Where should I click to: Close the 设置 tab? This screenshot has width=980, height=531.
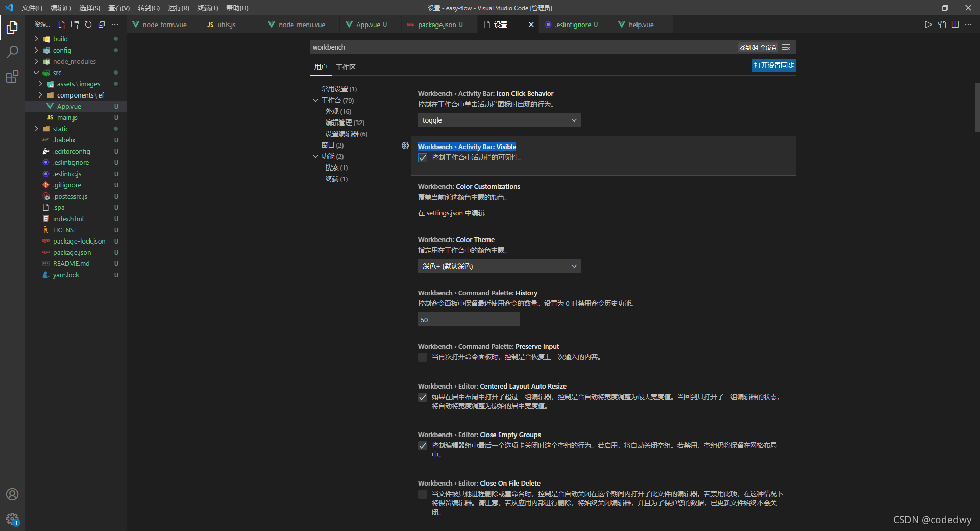pyautogui.click(x=531, y=25)
